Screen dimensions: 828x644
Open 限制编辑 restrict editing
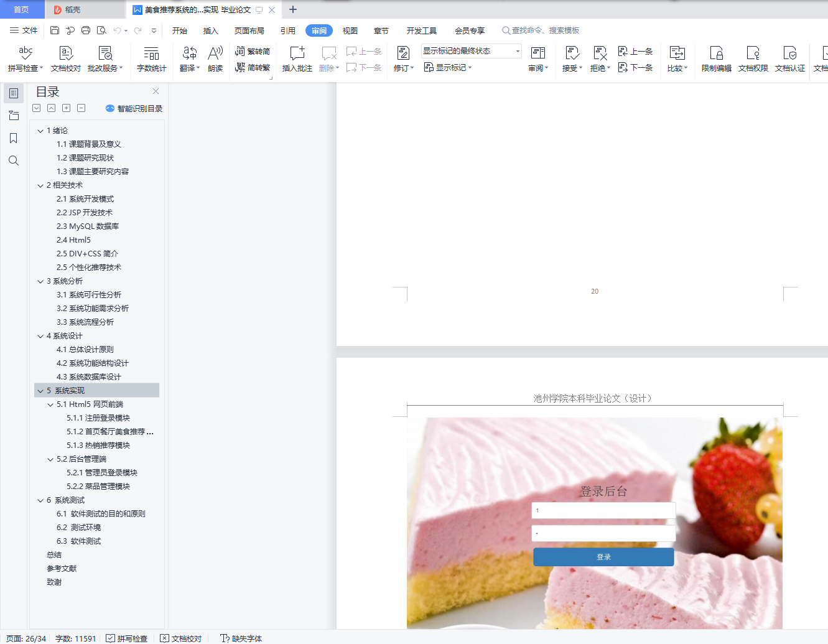717,59
